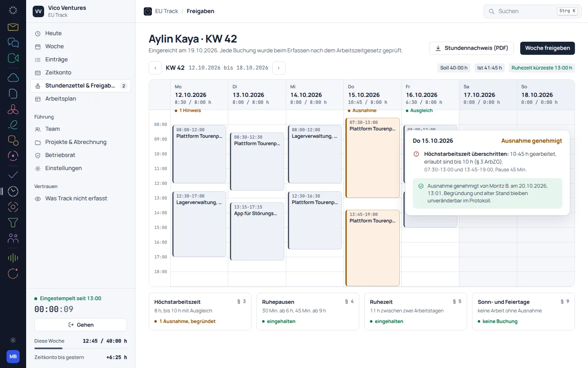This screenshot has height=368, width=588.
Task: Open Einträge in the sidebar
Action: coord(80,60)
